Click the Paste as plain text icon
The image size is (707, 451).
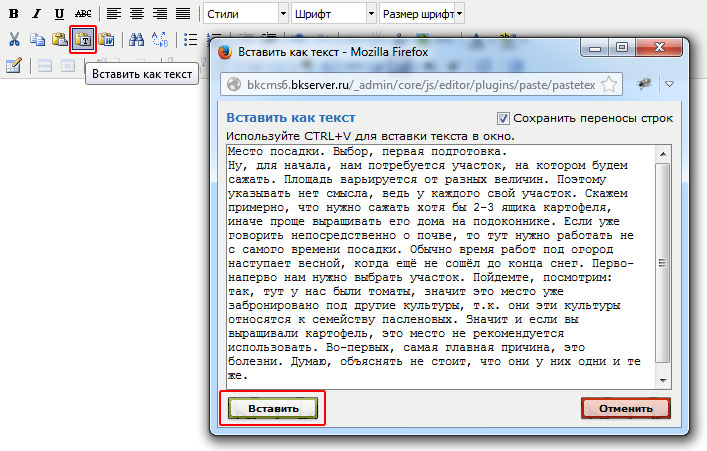tap(83, 40)
